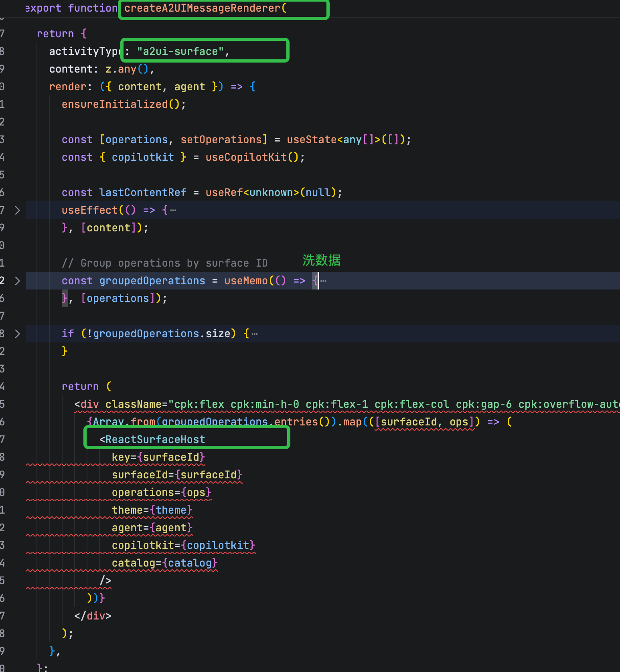Click the lastContentRef variable declaration

143,192
